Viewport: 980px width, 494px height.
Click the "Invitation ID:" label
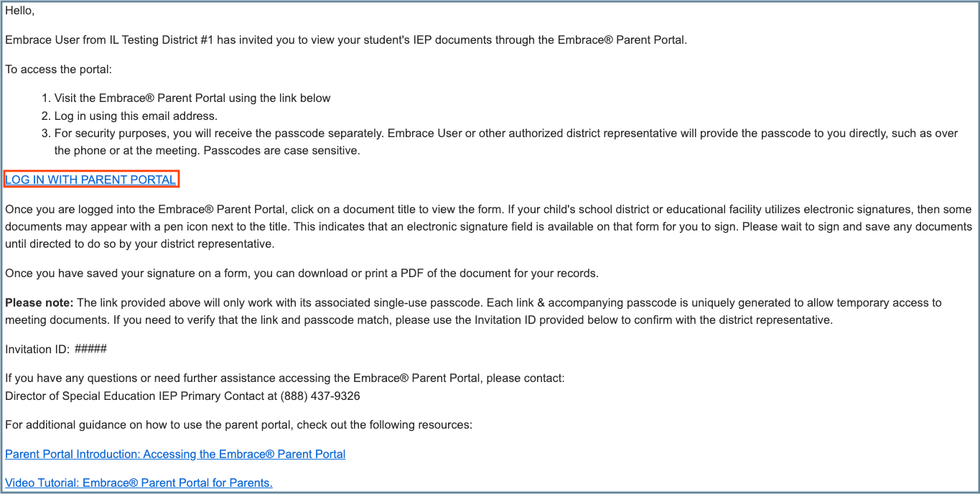tap(37, 349)
